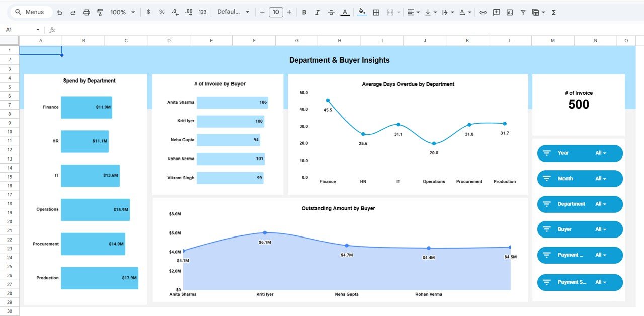Apply currency format with the $ icon
This screenshot has height=316, width=644.
[148, 12]
